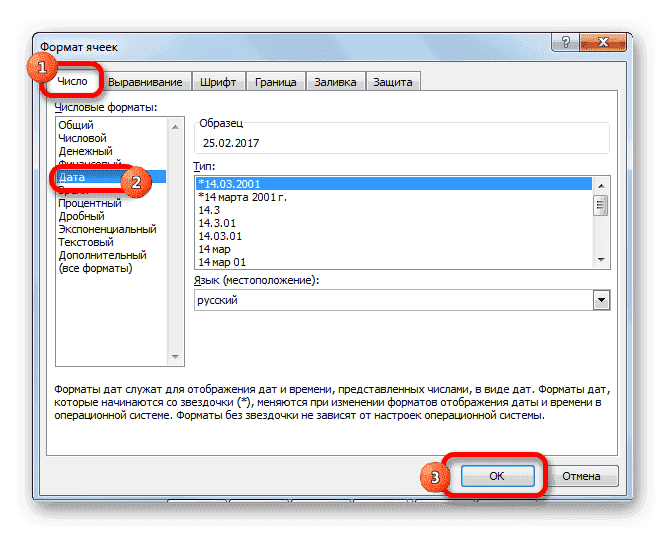Select Дополнительный number format
The width and height of the screenshot is (666, 535).
(112, 255)
